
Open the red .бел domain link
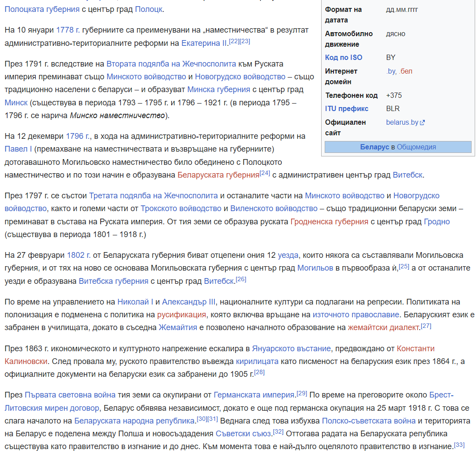pos(405,71)
